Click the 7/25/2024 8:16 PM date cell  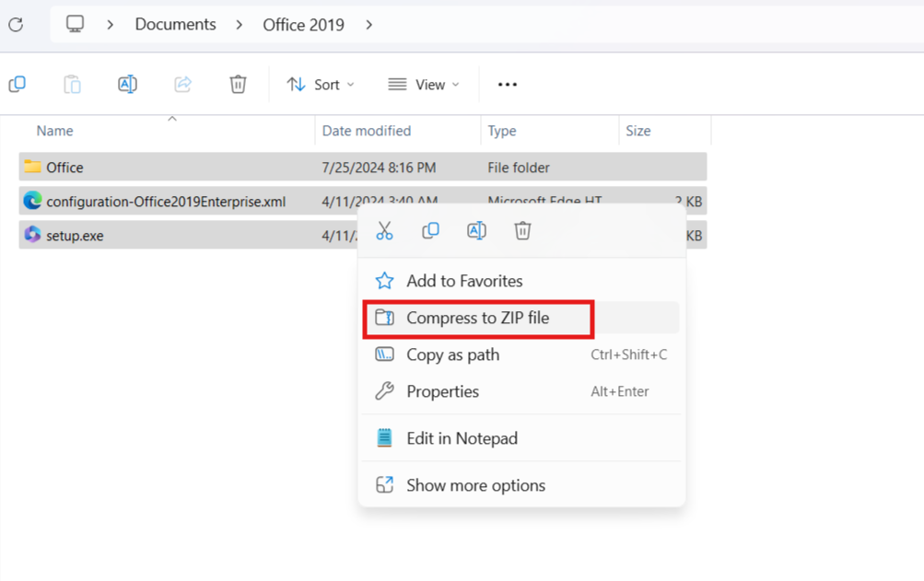pyautogui.click(x=379, y=168)
